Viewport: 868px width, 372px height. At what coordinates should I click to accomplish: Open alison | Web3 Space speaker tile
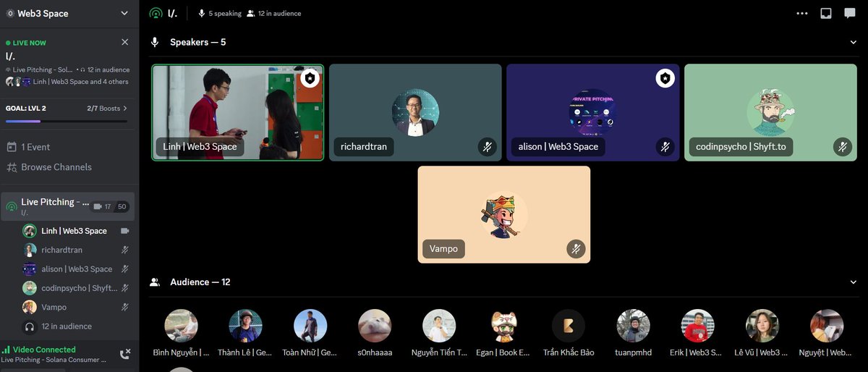(592, 112)
